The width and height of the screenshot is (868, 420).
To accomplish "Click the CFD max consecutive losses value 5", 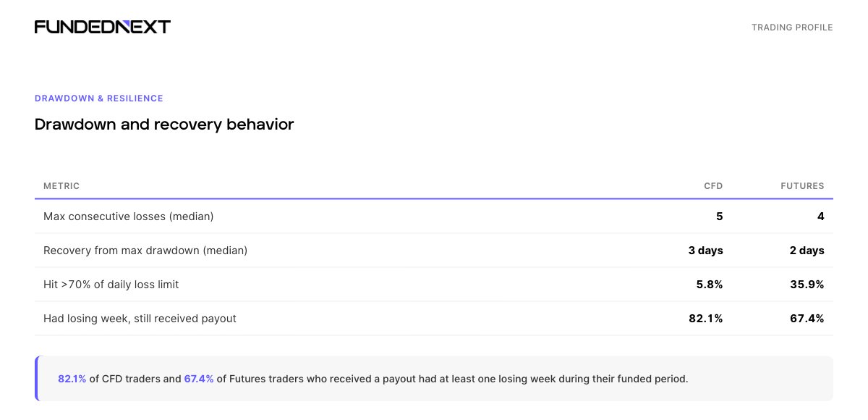I will click(x=719, y=217).
